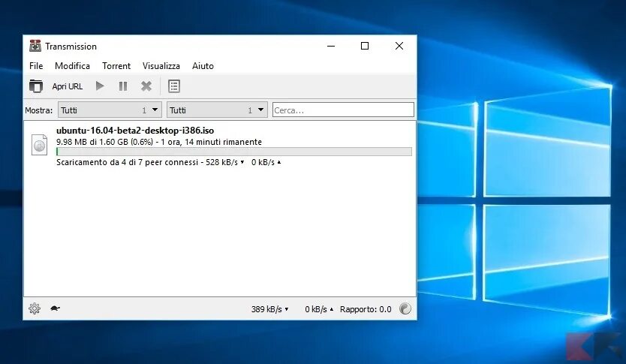Toggle the turtle alternative speed limits
Screen dimensions: 626x364
point(55,308)
